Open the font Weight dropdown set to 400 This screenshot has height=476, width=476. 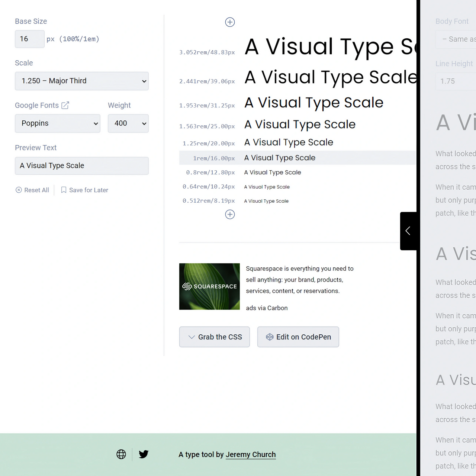[x=128, y=123]
